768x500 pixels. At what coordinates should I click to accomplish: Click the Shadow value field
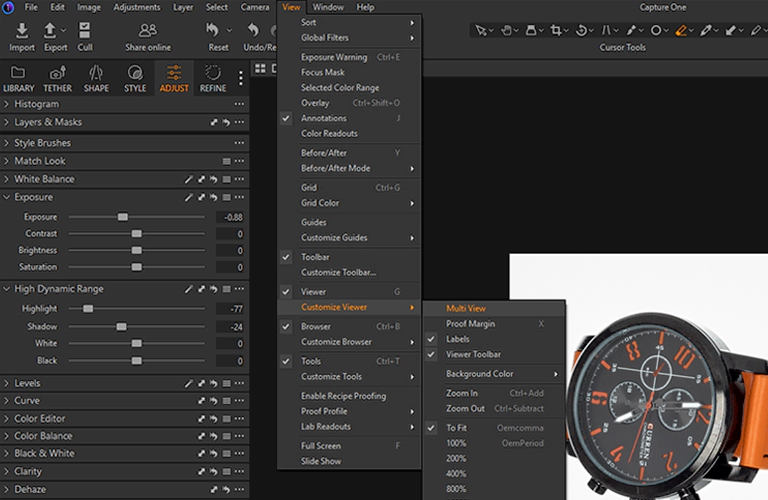[x=231, y=327]
